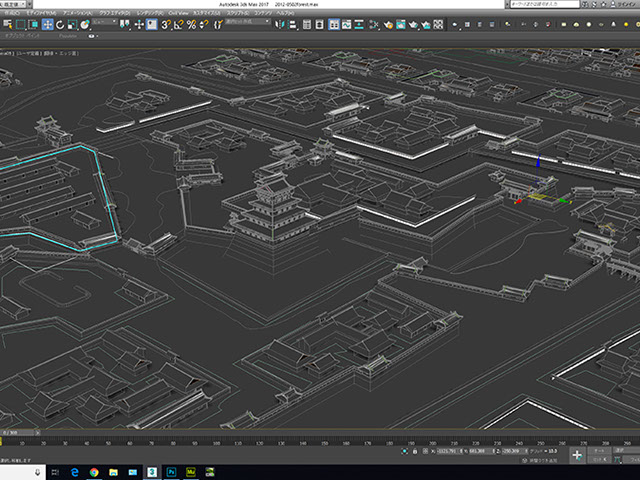Open the Mirror tool
640x480 pixels.
(x=279, y=24)
